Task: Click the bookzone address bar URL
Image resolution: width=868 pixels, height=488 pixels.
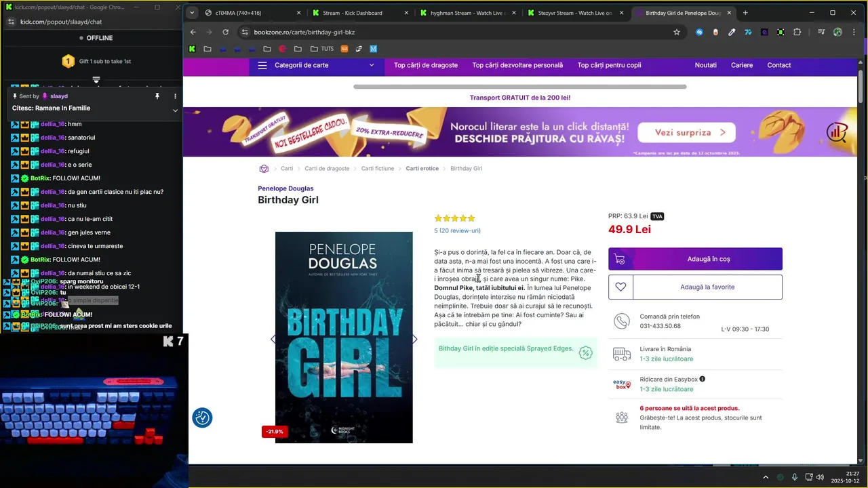Action: tap(304, 32)
